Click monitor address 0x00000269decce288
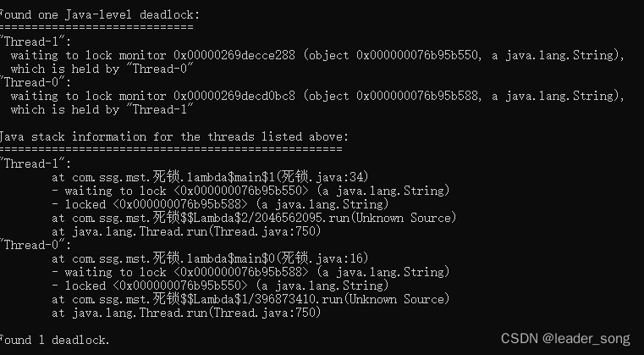 coord(234,55)
